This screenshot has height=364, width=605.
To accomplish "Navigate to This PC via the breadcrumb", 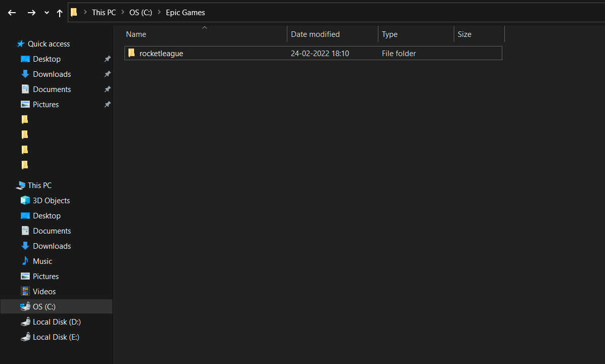I will point(104,12).
